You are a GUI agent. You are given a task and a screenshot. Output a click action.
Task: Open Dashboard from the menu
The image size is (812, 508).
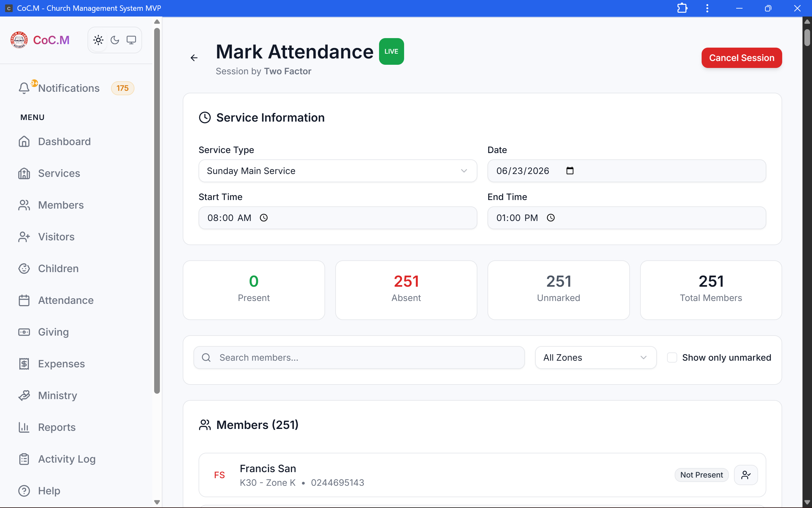coord(64,142)
